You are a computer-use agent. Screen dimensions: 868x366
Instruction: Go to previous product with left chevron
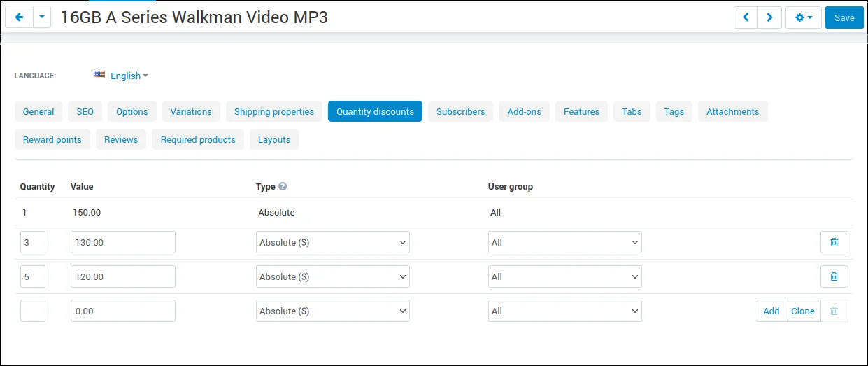click(746, 17)
